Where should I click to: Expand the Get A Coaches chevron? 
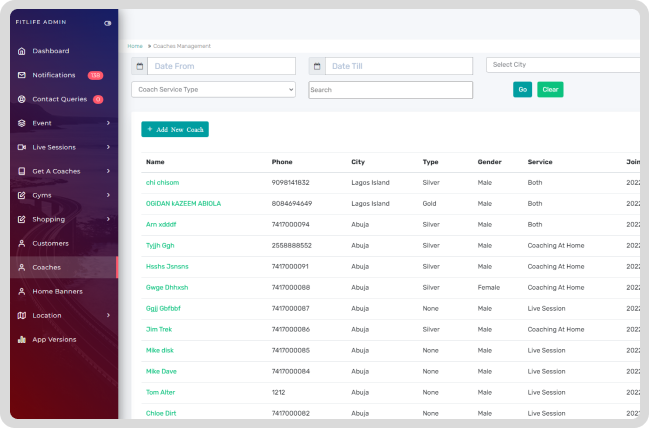click(x=108, y=171)
